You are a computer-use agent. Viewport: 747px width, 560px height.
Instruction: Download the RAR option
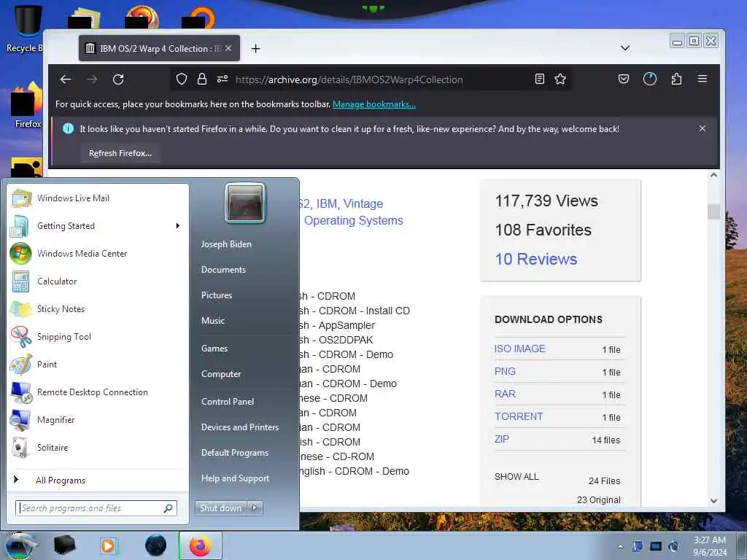505,394
